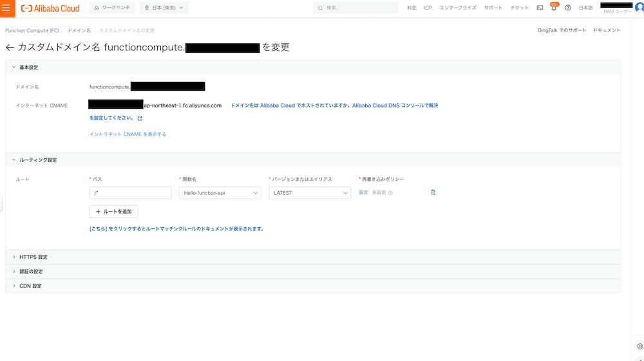Click the パス input field

130,193
